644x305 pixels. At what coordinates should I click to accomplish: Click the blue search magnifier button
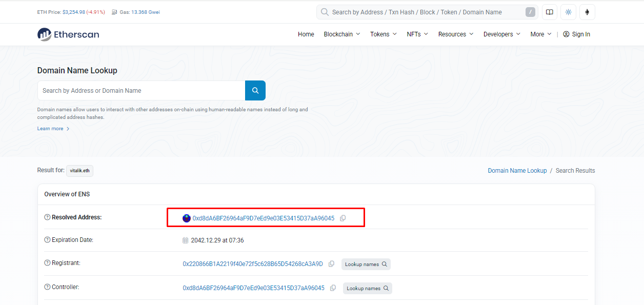[x=255, y=90]
